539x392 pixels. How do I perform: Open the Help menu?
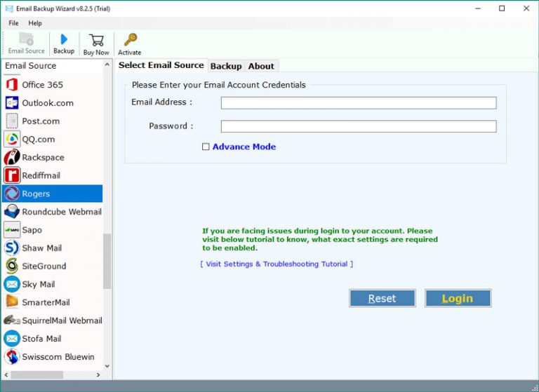(x=35, y=23)
